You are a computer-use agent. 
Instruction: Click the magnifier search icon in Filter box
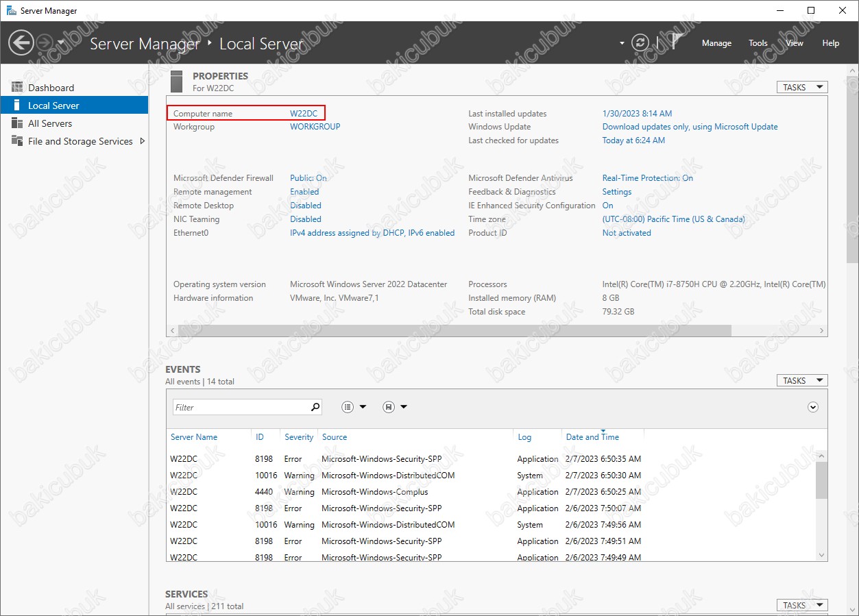tap(315, 407)
